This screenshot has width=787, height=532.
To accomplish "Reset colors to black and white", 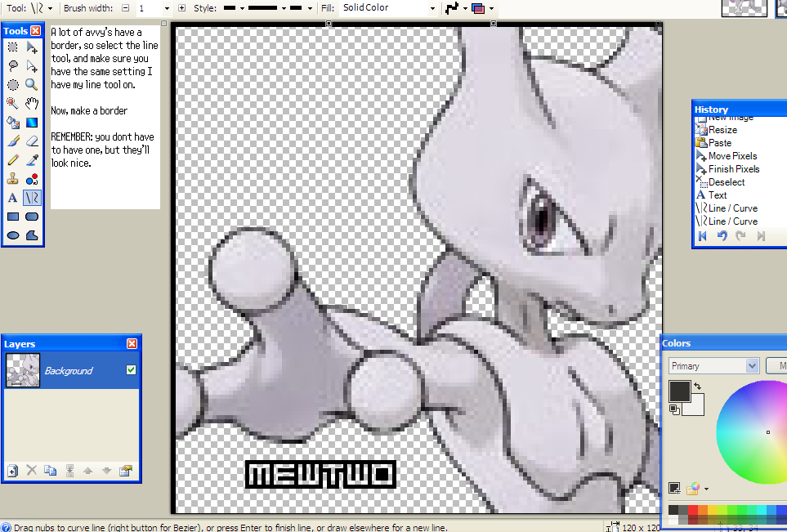I will [674, 410].
